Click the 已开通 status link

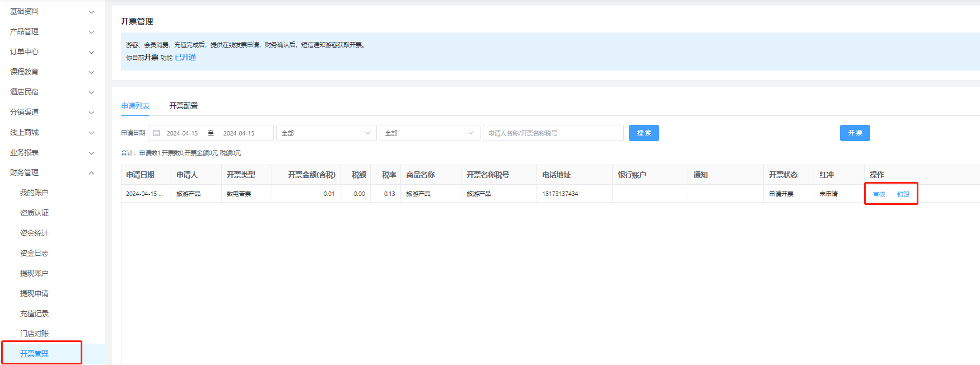[185, 57]
